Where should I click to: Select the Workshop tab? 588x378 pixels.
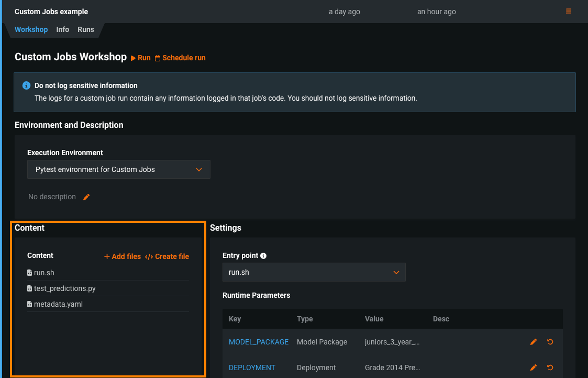[x=31, y=30]
